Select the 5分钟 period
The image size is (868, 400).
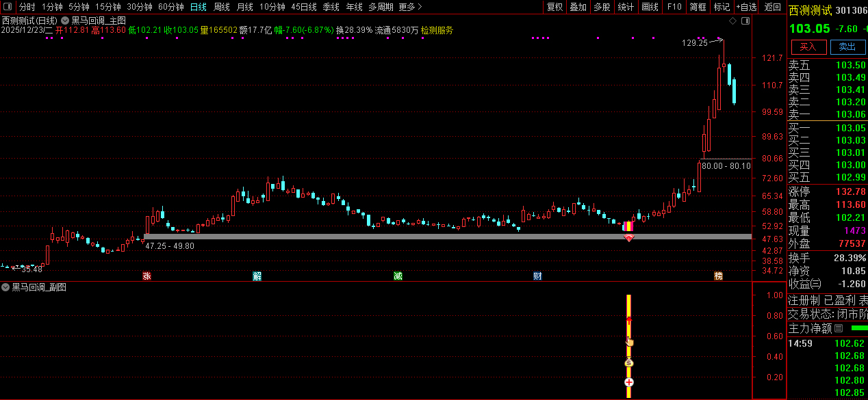[79, 7]
